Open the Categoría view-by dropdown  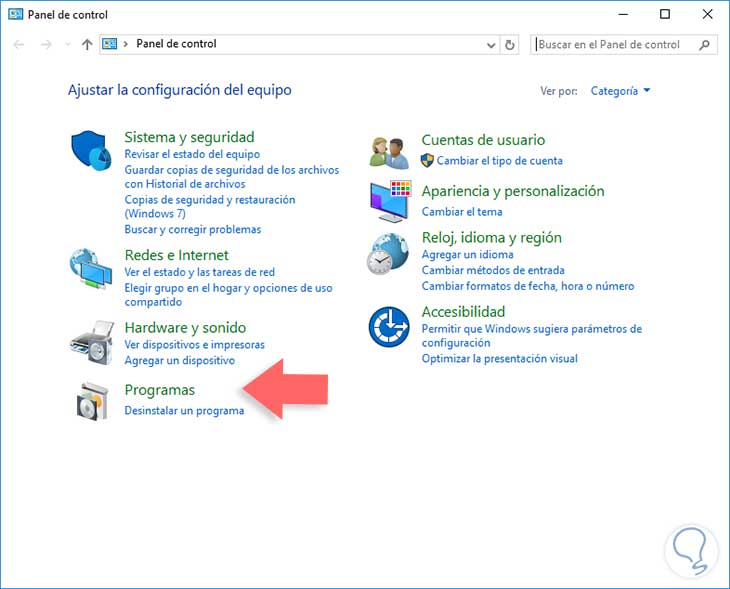(x=620, y=91)
